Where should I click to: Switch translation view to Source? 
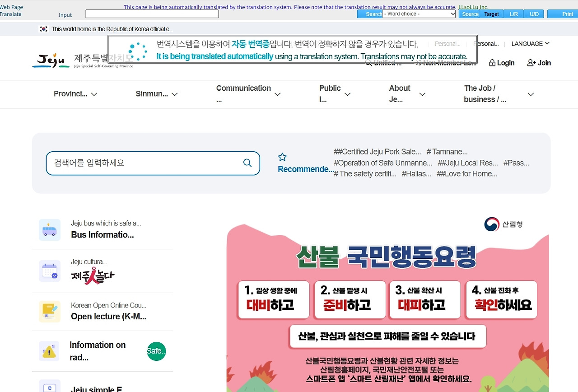point(470,14)
